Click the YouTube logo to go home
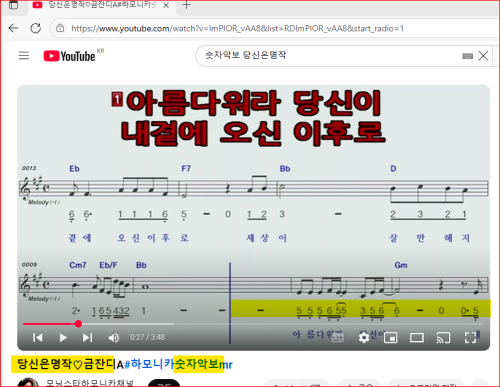This screenshot has height=387, width=500. 69,56
